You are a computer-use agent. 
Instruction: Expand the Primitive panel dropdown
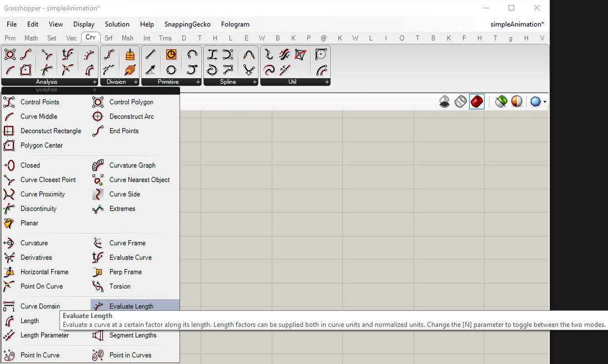pyautogui.click(x=198, y=82)
